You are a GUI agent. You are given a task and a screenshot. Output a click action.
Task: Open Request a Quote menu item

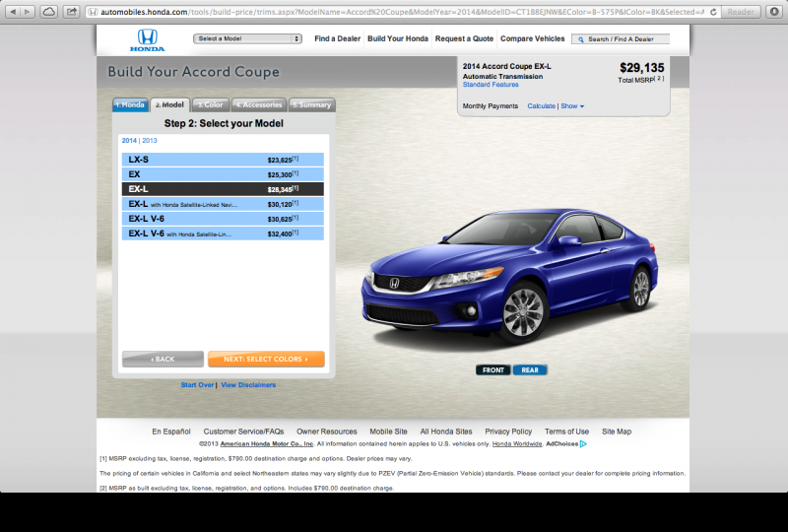point(464,38)
